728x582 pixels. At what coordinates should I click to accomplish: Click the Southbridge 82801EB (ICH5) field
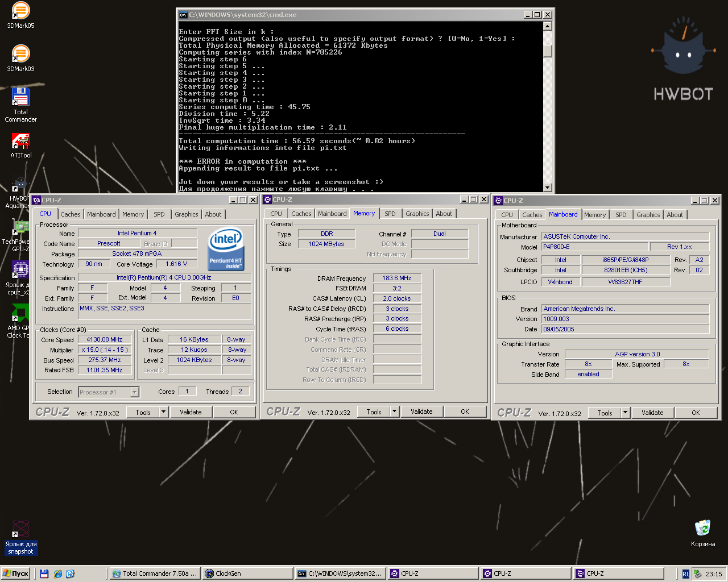(626, 270)
